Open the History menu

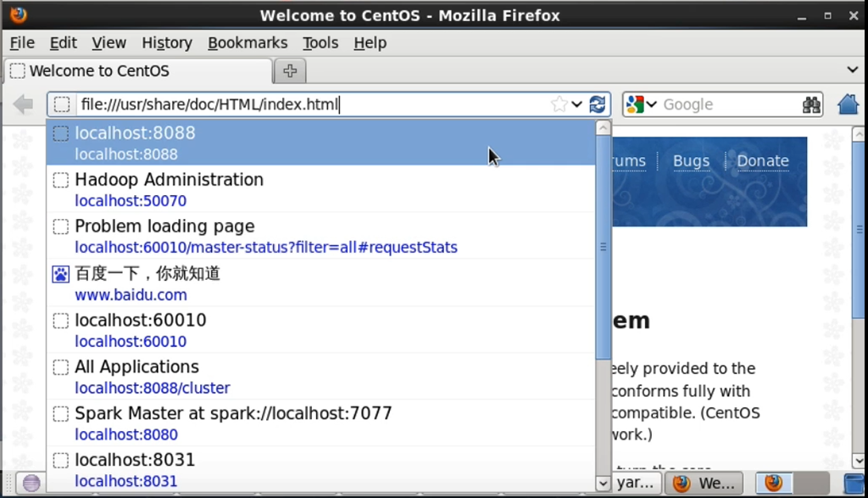tap(167, 42)
